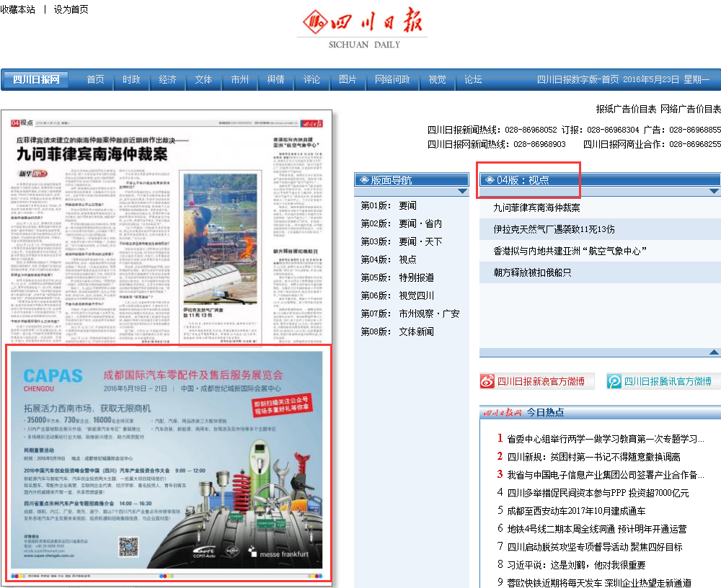Viewport: 721px width, 588px height.
Task: Scan the QR code image in CAPAS advertisement
Action: [130, 546]
